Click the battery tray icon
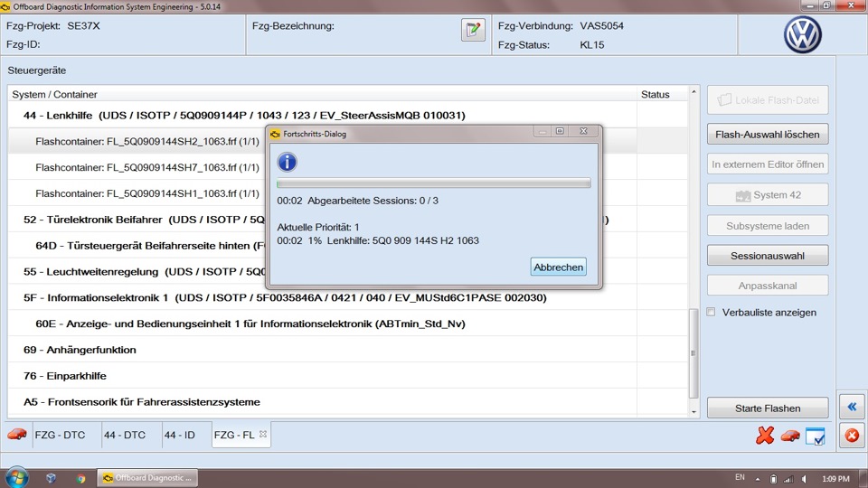This screenshot has height=488, width=868. coord(773,479)
